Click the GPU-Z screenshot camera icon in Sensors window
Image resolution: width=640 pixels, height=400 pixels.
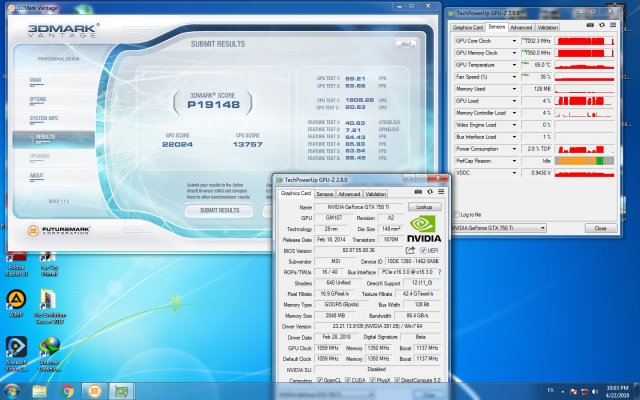point(590,27)
